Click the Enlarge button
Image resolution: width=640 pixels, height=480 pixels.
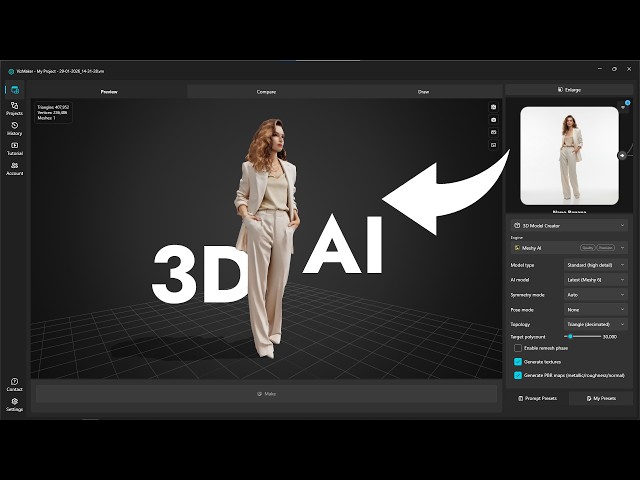[x=569, y=89]
